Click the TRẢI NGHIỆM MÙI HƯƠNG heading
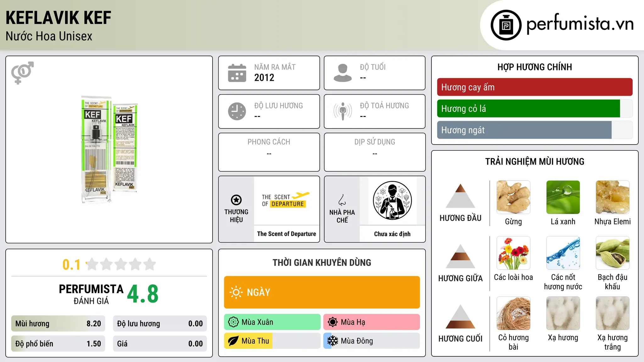This screenshot has width=644, height=362. click(x=535, y=162)
